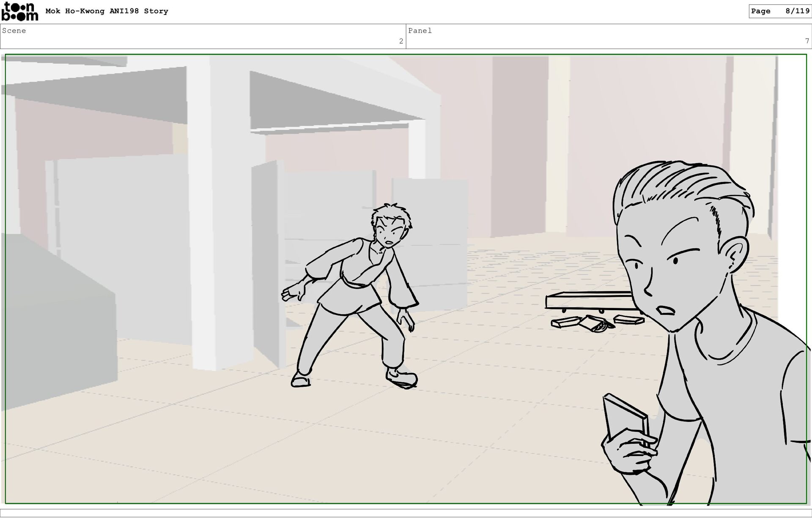The height and width of the screenshot is (525, 812).
Task: Click the Scene label
Action: click(x=14, y=31)
